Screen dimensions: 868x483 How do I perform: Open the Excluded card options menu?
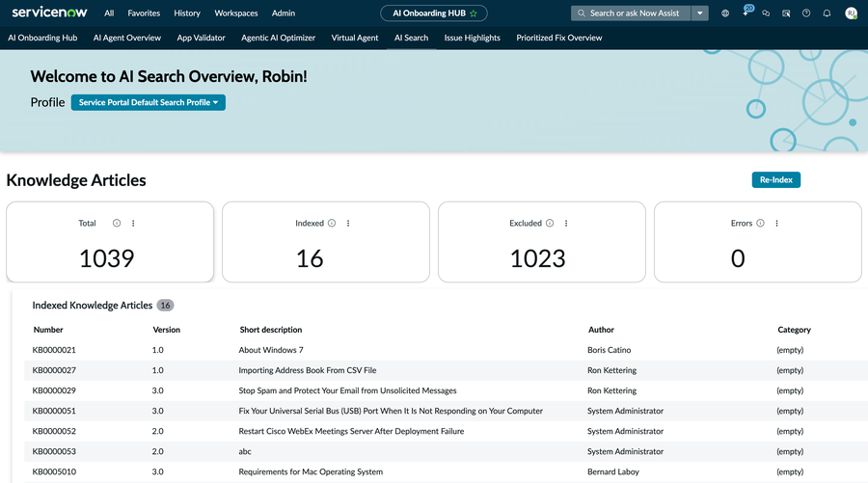(566, 223)
